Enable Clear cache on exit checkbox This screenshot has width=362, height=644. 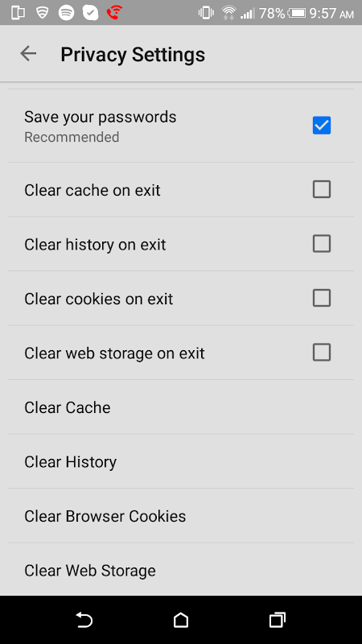(x=321, y=189)
